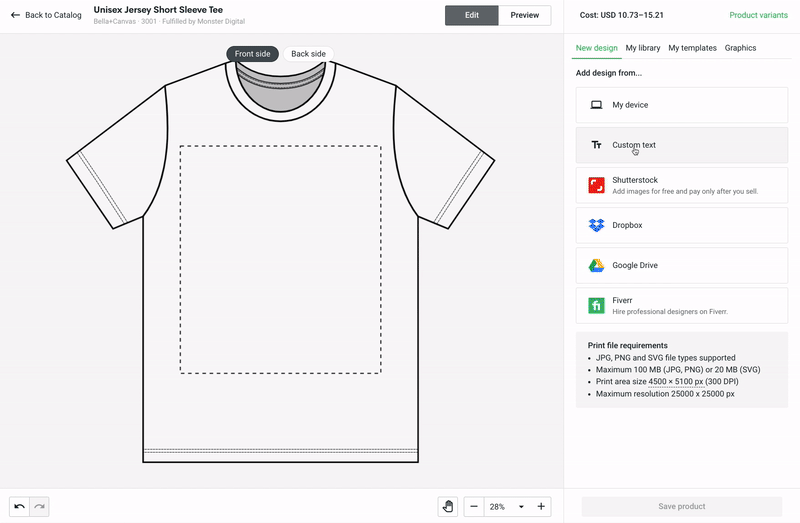
Task: Click the Unisex Jersey Short Sleeve Tee title
Action: [158, 10]
